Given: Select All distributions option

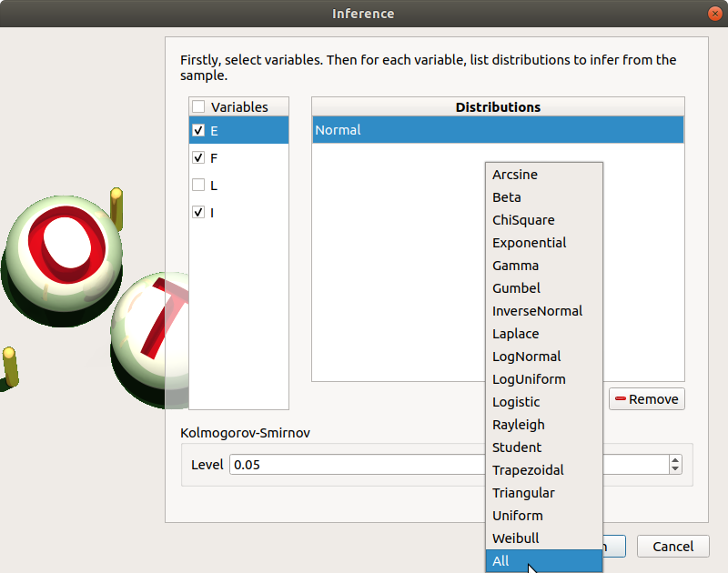Looking at the screenshot, I should point(500,561).
